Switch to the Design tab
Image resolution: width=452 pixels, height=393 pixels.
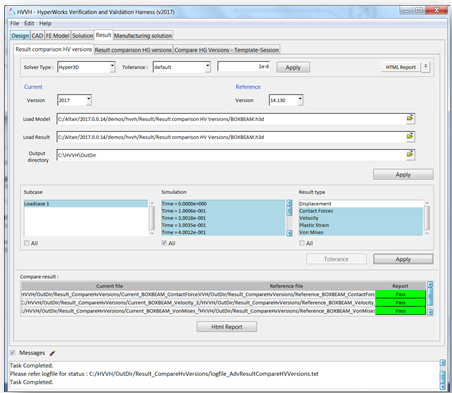(x=20, y=36)
